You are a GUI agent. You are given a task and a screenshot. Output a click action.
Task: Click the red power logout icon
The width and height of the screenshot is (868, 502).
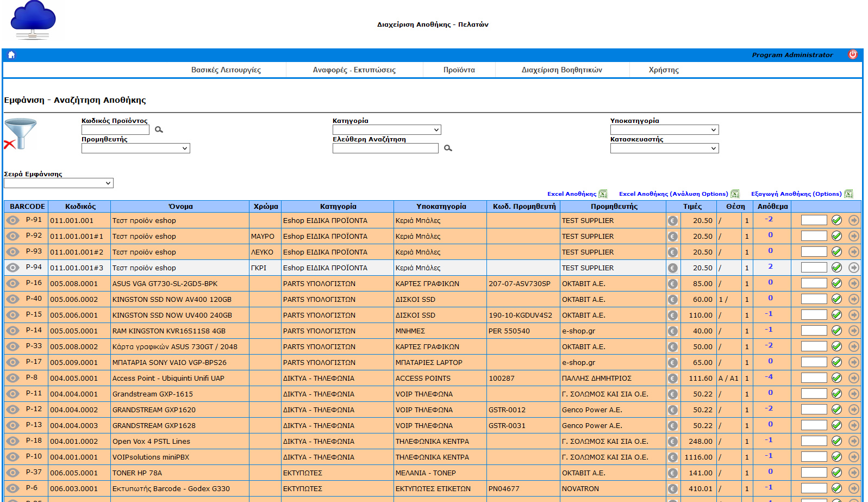click(853, 54)
